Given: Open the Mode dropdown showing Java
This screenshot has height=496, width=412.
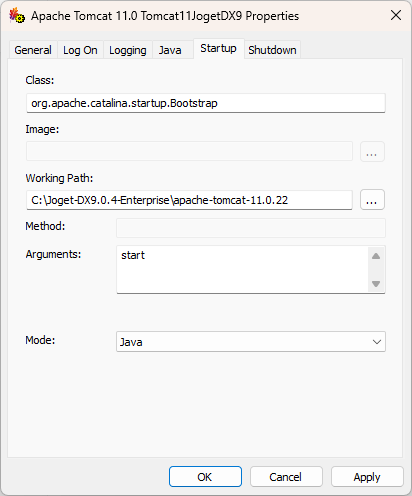Looking at the screenshot, I should [x=251, y=341].
